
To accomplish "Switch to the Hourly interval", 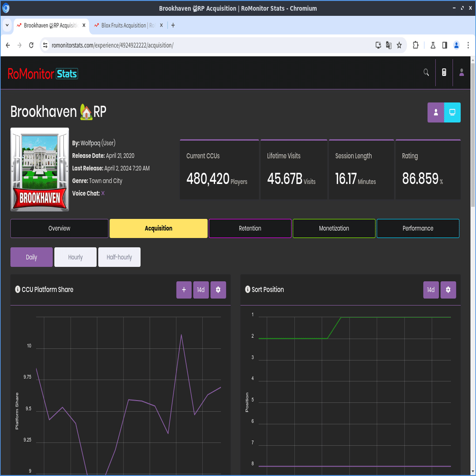I will click(75, 257).
